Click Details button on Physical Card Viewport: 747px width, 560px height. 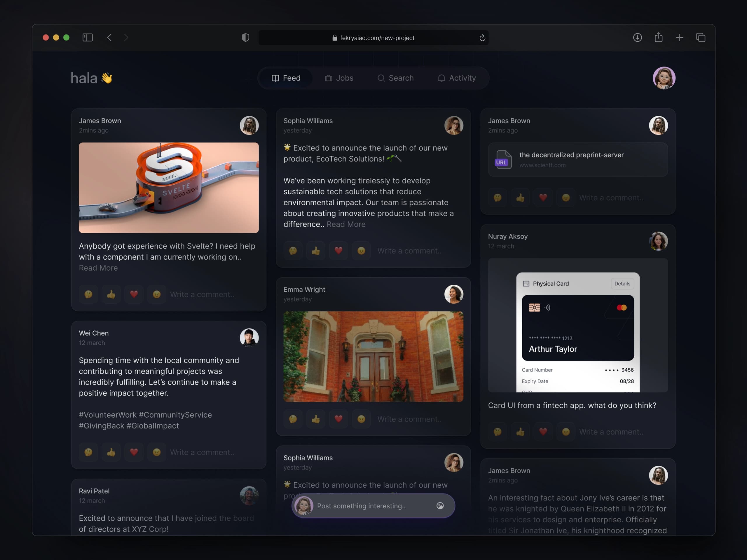622,283
